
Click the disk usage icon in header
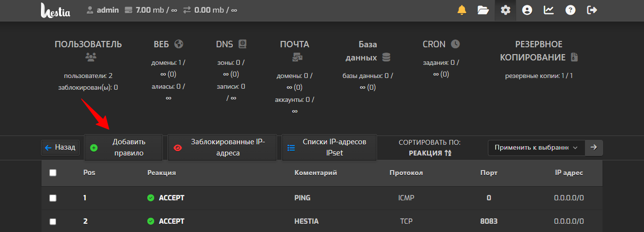[129, 10]
